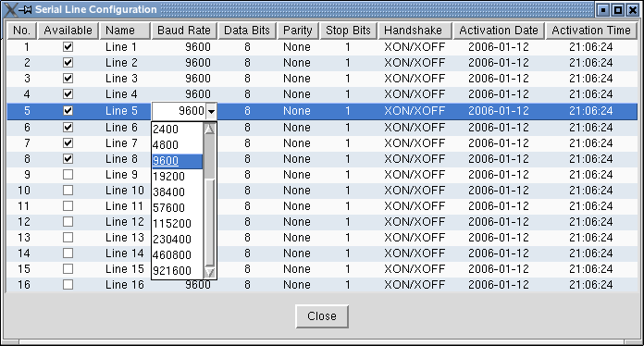Select highlighted 9600 baud option
This screenshot has width=644, height=346.
(x=177, y=161)
